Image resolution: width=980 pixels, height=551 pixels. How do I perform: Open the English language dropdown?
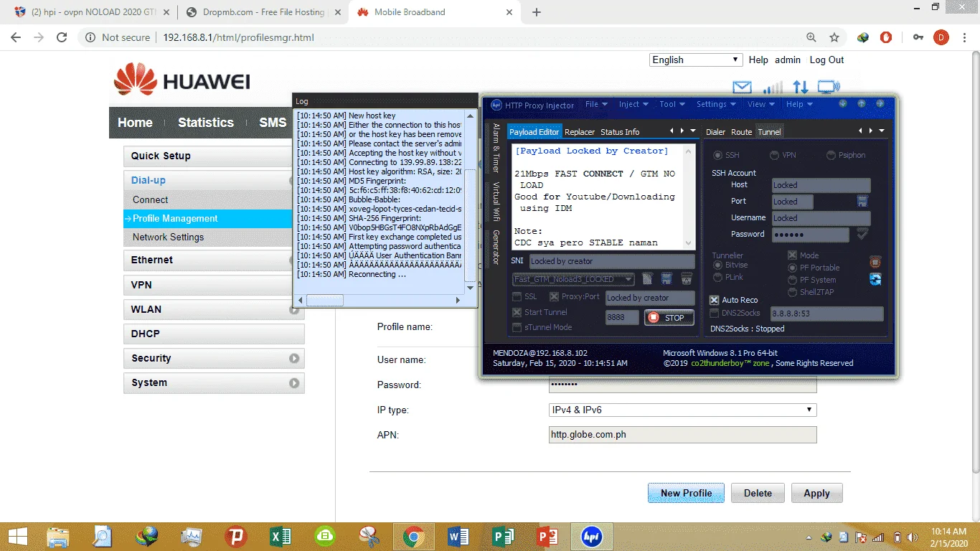coord(696,60)
